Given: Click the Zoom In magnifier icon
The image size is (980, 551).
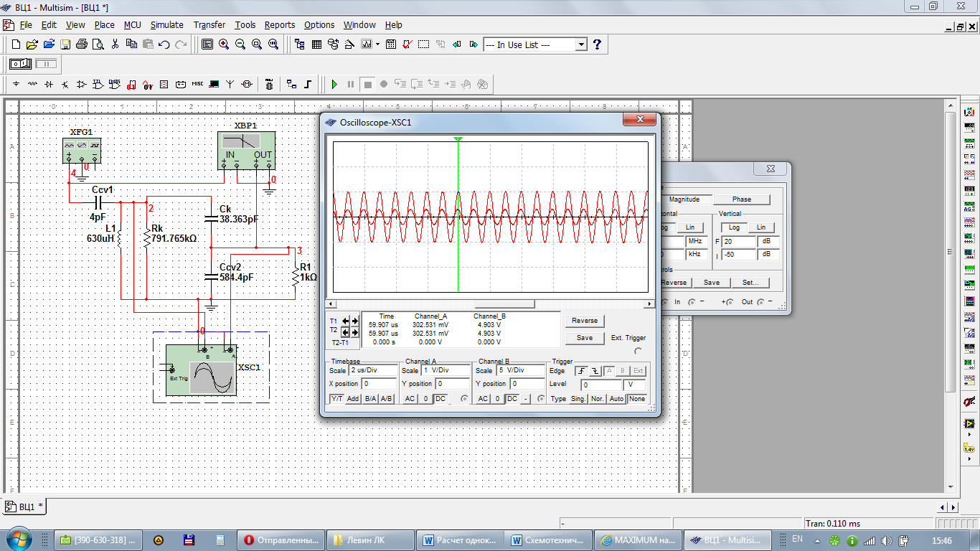Looking at the screenshot, I should click(224, 44).
